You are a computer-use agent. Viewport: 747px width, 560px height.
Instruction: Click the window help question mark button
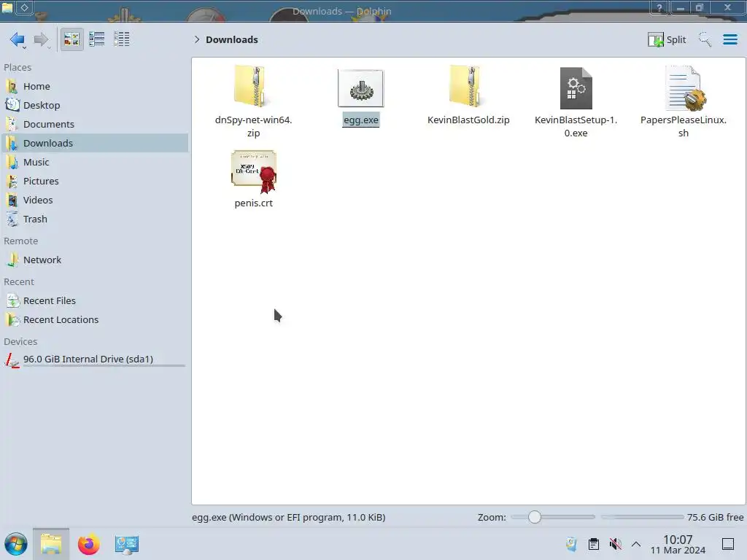coord(659,7)
